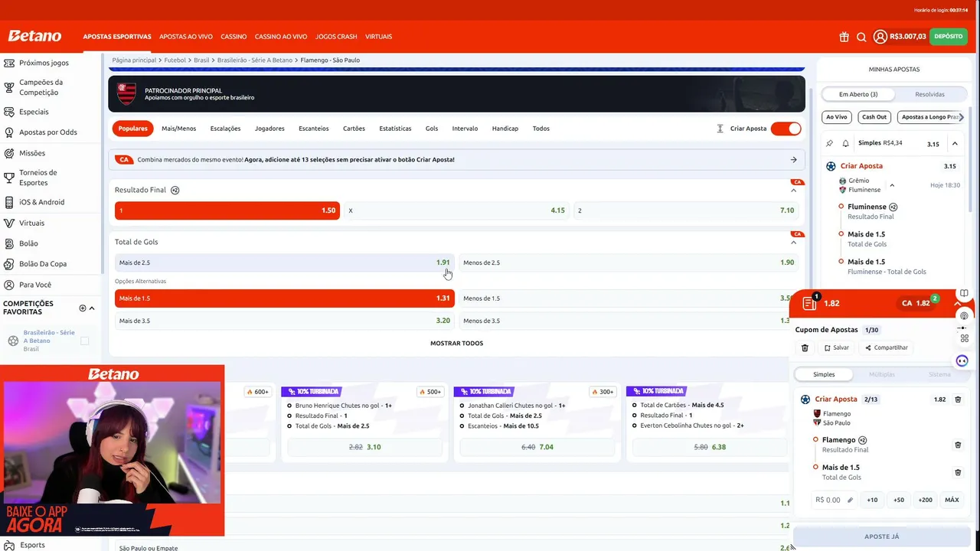Expand the betslip panel chevron
This screenshot has height=551, width=980.
(x=958, y=303)
